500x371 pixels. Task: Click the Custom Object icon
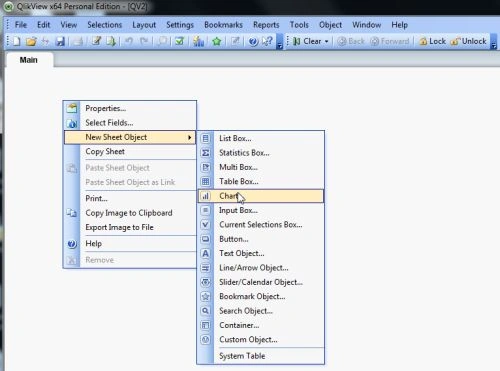click(206, 339)
